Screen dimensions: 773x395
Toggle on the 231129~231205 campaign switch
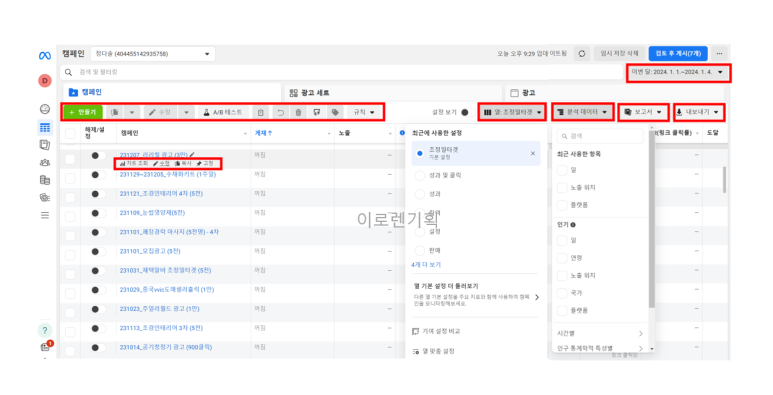tap(98, 175)
